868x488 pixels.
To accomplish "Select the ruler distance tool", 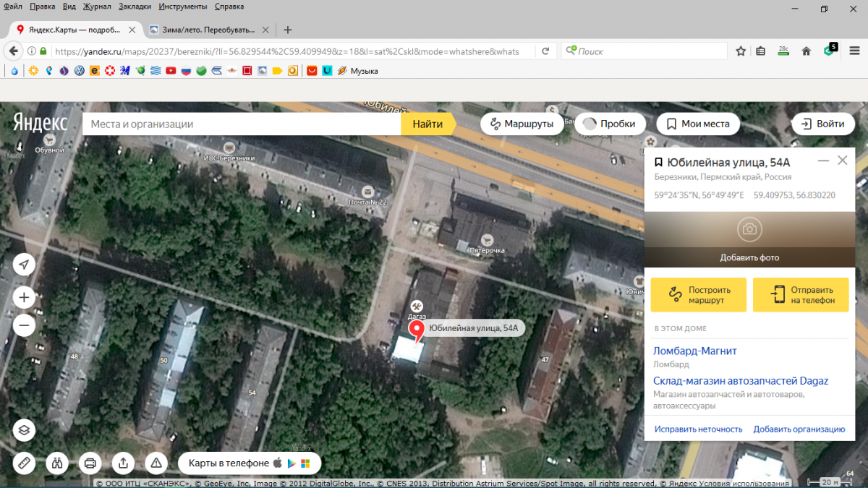I will pos(24,463).
